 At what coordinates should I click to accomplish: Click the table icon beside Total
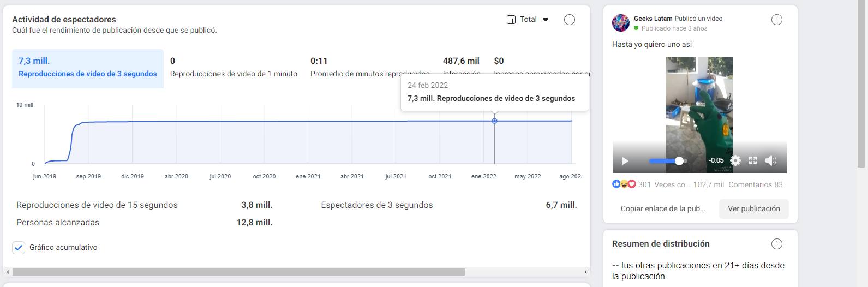511,20
